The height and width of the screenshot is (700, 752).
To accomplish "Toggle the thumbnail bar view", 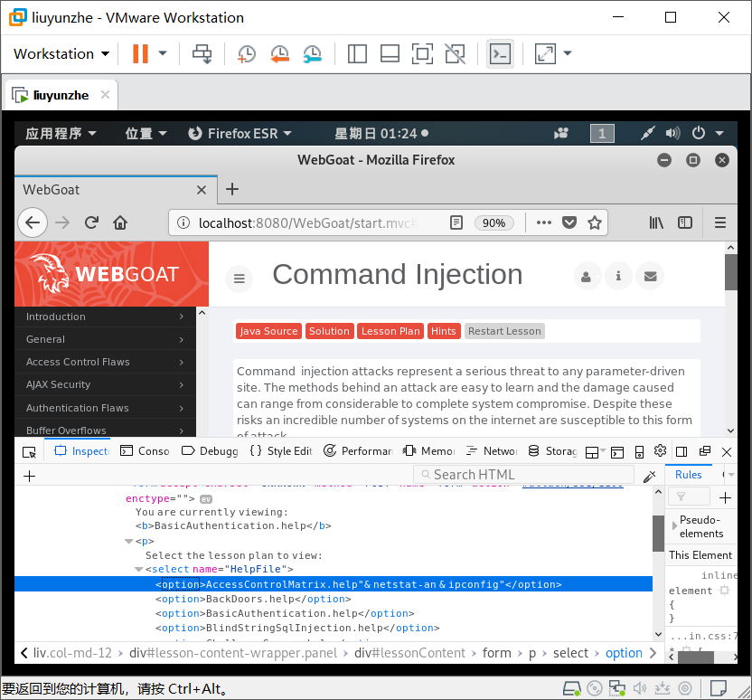I will [x=390, y=53].
